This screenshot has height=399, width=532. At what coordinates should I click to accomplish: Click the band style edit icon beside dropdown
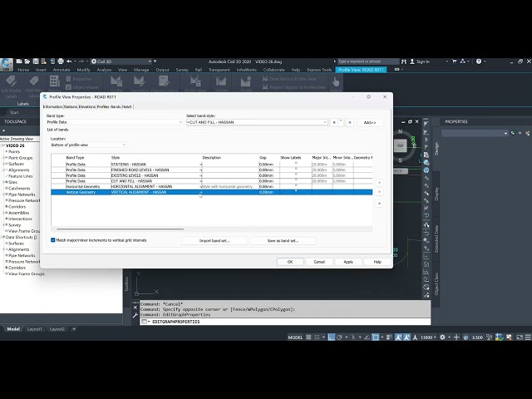[336, 122]
